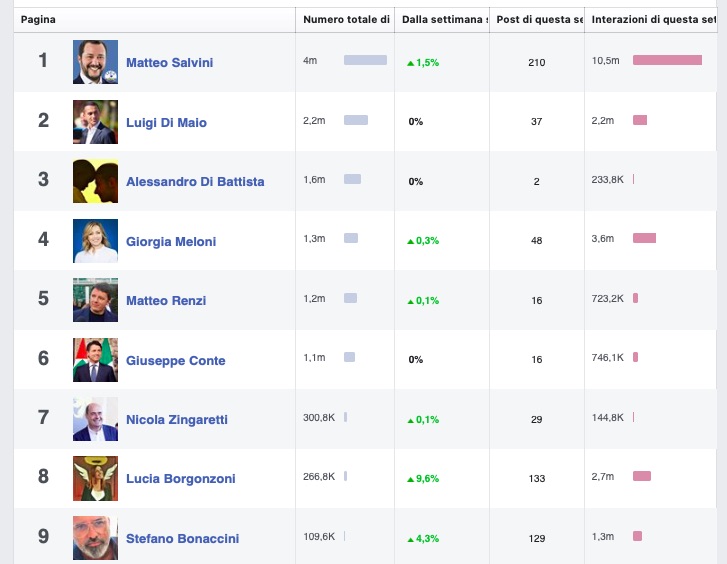Click Alessandro Di Battista's profile thumbnail
Screen dimensions: 727x564
pos(95,181)
